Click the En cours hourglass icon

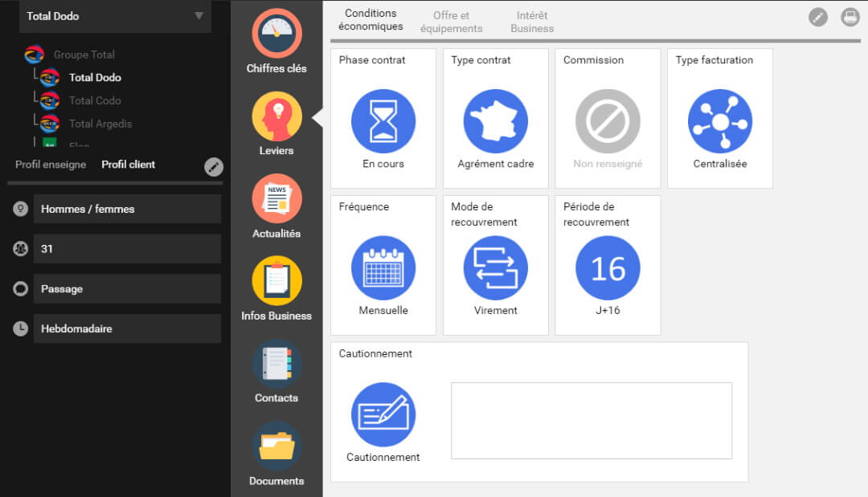point(383,121)
